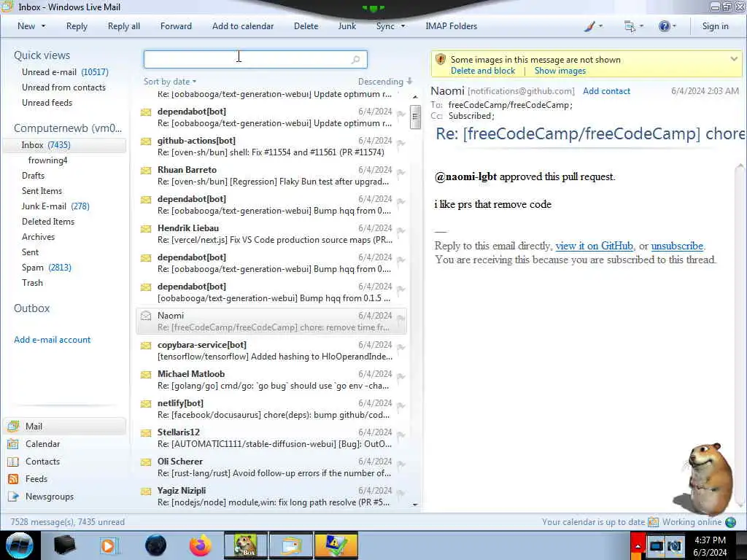
Task: Click Add e-mail account link
Action: click(52, 340)
